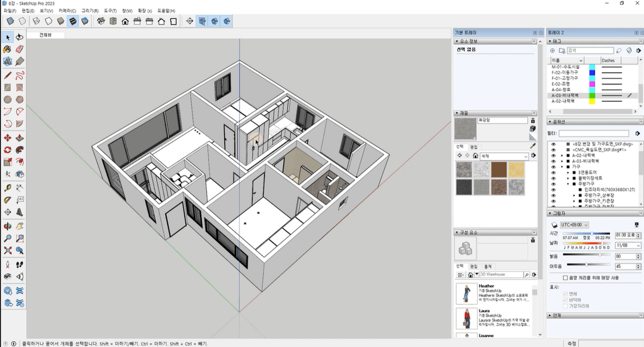Enable X-ray face style in top toolbar

pos(10,21)
